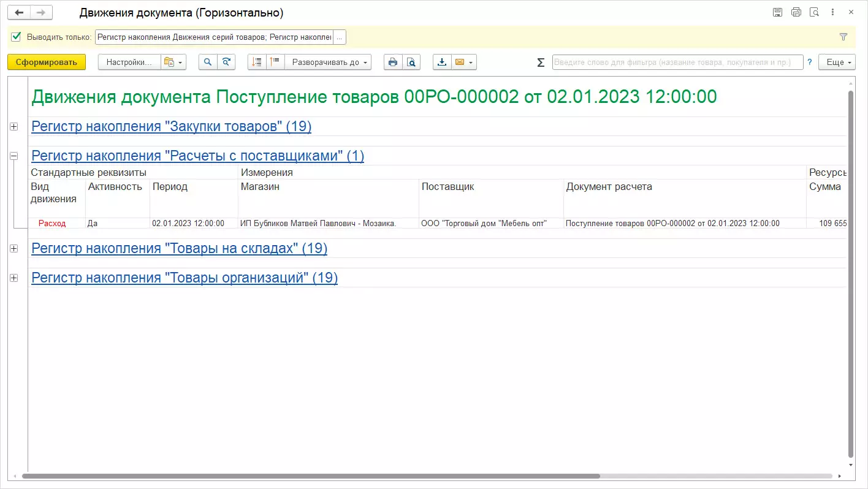Expand 'Товары организаций' register group

coord(14,278)
